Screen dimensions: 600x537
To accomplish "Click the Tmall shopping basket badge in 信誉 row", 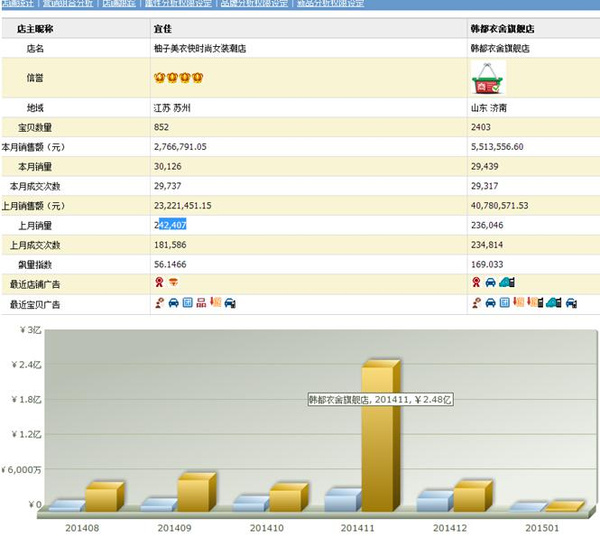I will (x=488, y=78).
